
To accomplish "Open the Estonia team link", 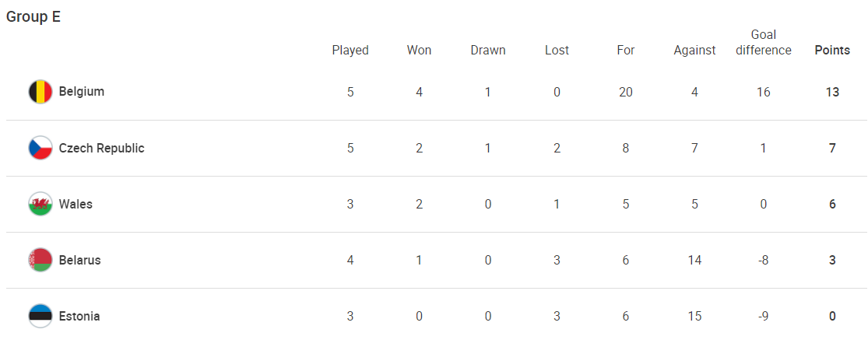I will click(x=79, y=316).
